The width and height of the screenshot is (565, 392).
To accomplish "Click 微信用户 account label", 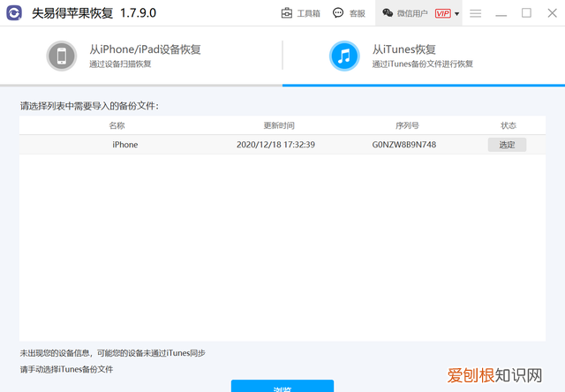I will coord(412,14).
